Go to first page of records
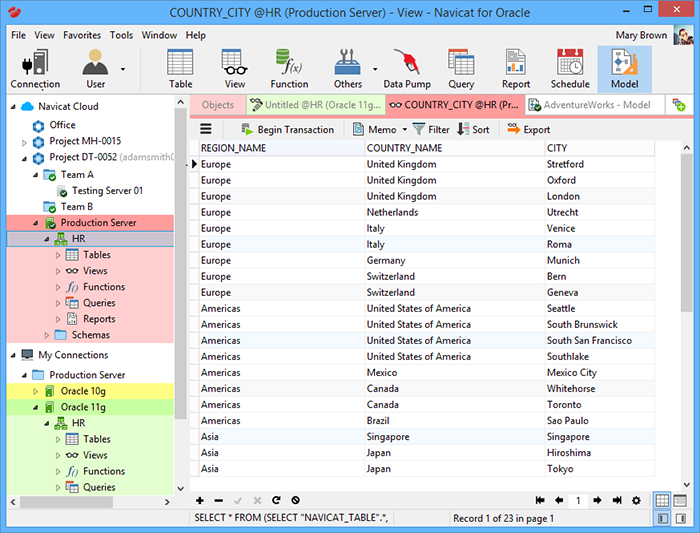The height and width of the screenshot is (533, 700). click(x=540, y=500)
